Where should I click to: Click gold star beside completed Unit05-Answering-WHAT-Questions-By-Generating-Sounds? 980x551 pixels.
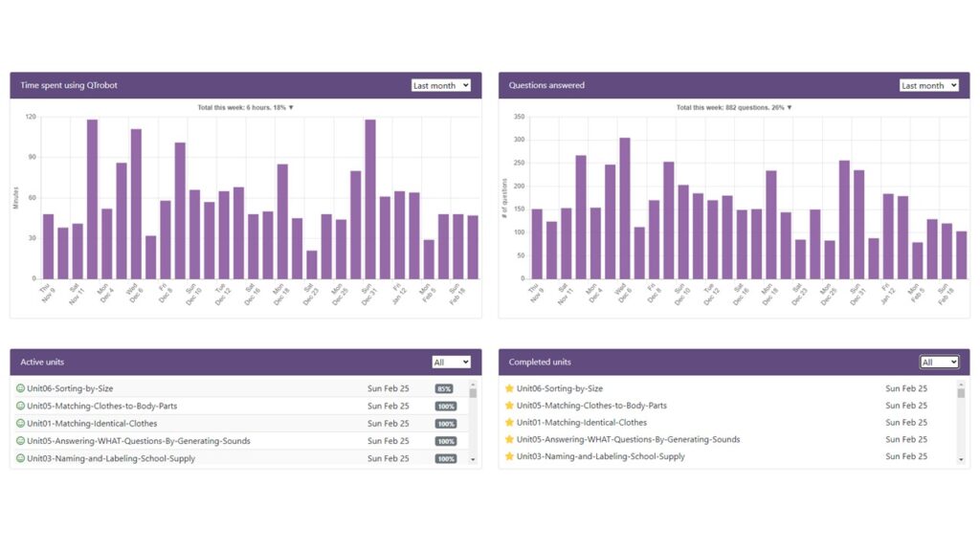click(x=509, y=440)
